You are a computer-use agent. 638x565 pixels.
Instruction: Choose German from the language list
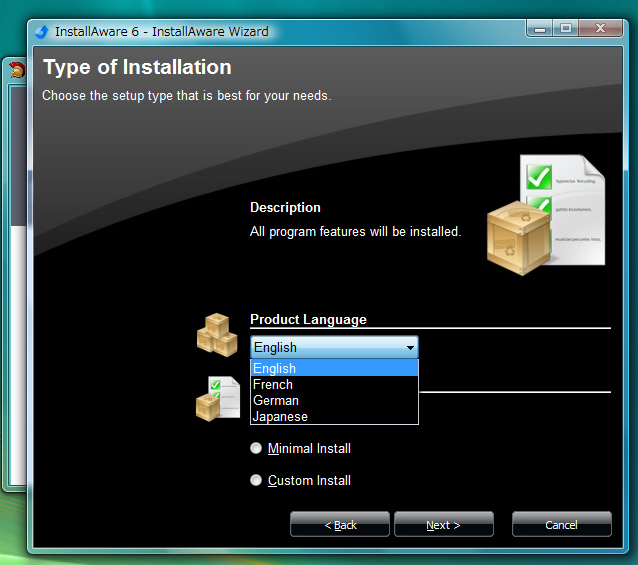(x=334, y=401)
